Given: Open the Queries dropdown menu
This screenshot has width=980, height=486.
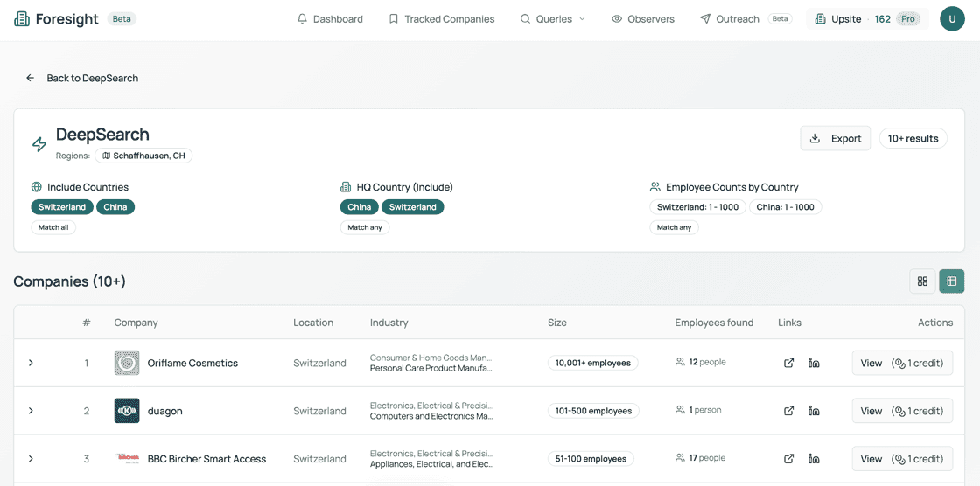Looking at the screenshot, I should coord(552,19).
